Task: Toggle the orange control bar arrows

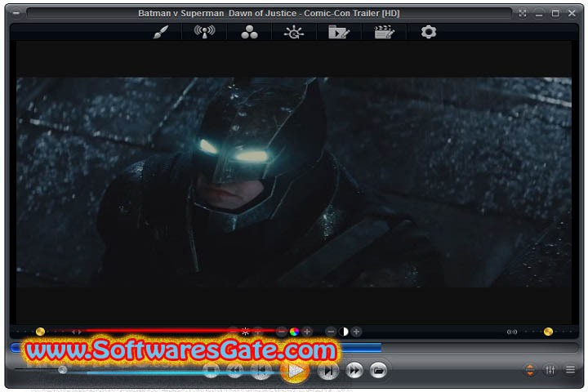Action: coord(530,370)
